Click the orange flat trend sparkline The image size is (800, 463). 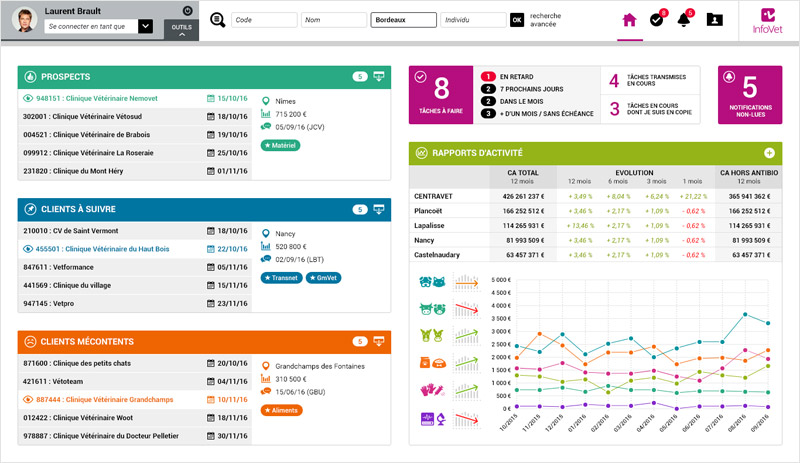tap(467, 282)
